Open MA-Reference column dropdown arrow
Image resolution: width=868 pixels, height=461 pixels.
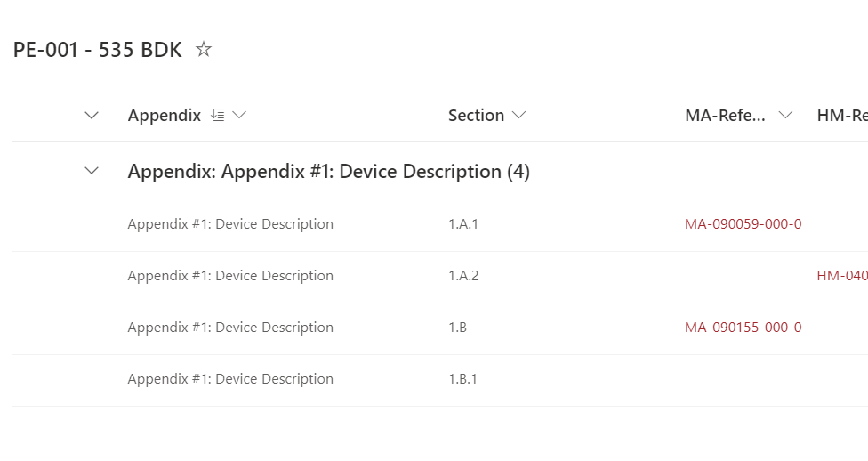(785, 115)
